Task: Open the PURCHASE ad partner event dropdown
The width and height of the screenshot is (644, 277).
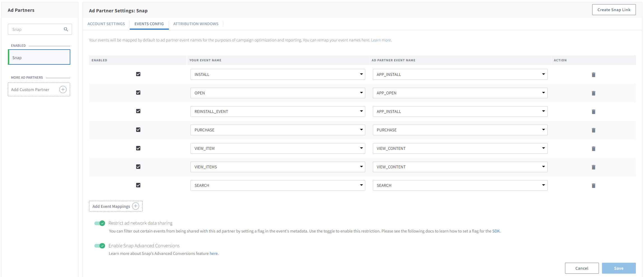Action: click(460, 130)
